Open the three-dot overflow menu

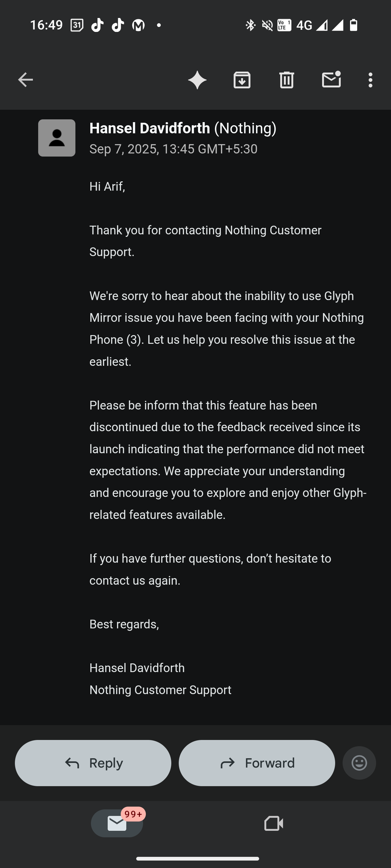point(370,80)
